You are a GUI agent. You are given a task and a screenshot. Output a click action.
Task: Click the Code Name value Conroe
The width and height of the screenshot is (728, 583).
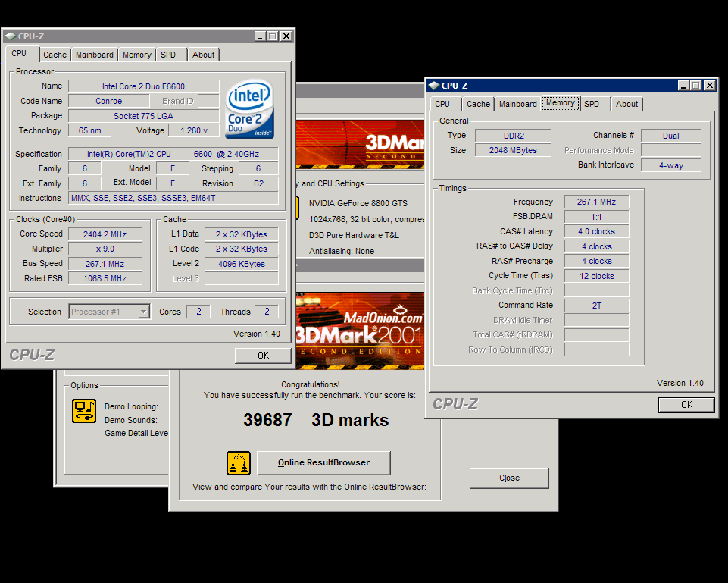[108, 101]
